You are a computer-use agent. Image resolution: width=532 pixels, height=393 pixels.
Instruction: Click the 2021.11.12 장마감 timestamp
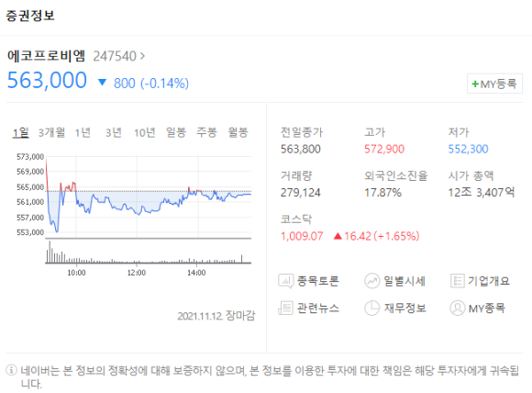216,316
